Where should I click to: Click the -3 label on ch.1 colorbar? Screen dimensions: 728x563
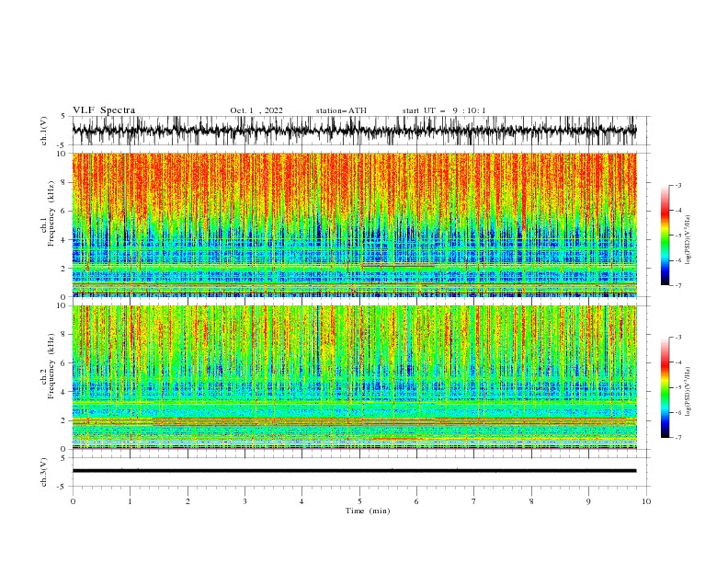(x=677, y=185)
